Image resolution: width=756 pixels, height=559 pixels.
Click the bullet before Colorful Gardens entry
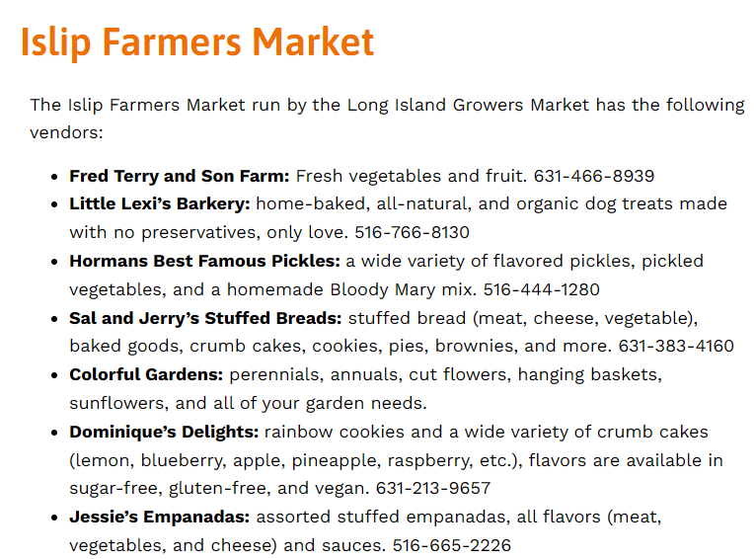point(54,375)
